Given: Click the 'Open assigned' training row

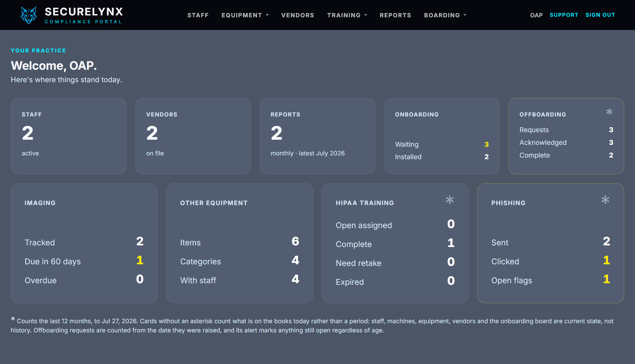Looking at the screenshot, I should point(395,225).
